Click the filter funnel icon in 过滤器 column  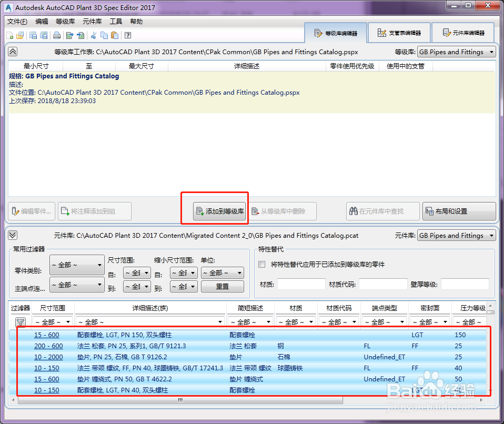click(21, 322)
